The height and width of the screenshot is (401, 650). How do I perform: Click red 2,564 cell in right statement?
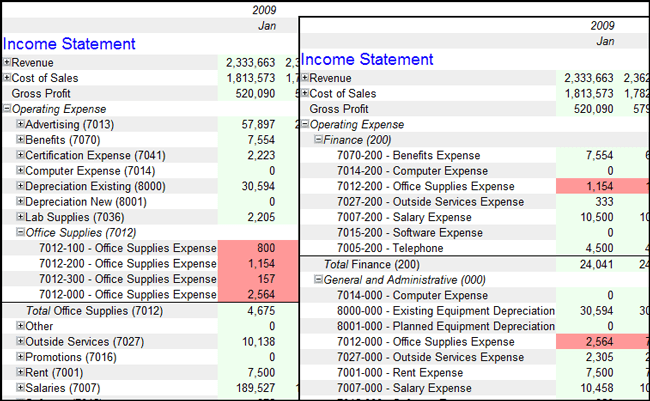600,342
